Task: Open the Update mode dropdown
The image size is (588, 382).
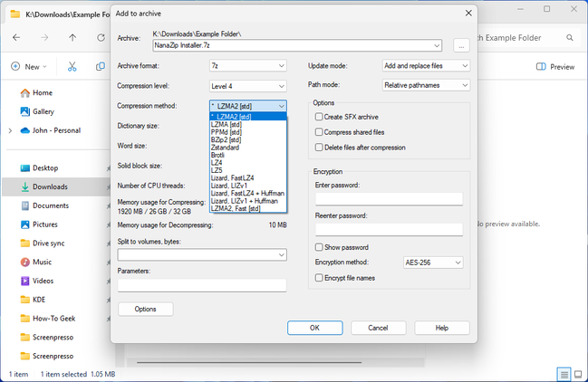Action: click(x=426, y=66)
